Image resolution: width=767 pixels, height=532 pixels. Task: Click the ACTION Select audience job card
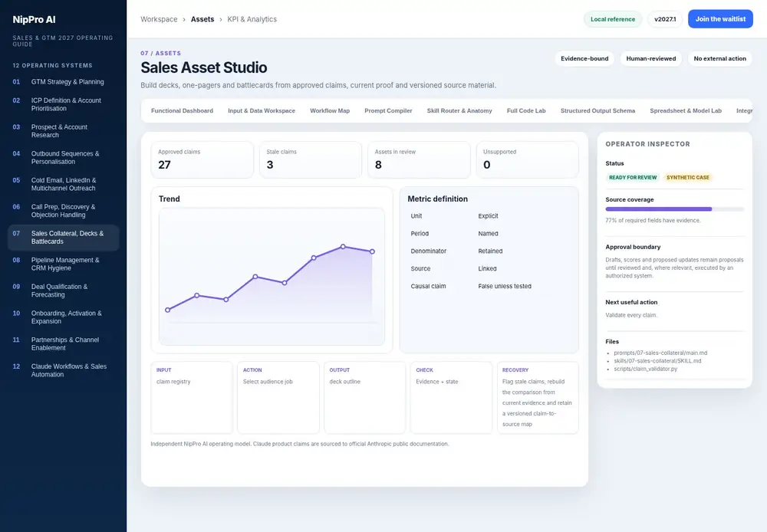coord(278,398)
